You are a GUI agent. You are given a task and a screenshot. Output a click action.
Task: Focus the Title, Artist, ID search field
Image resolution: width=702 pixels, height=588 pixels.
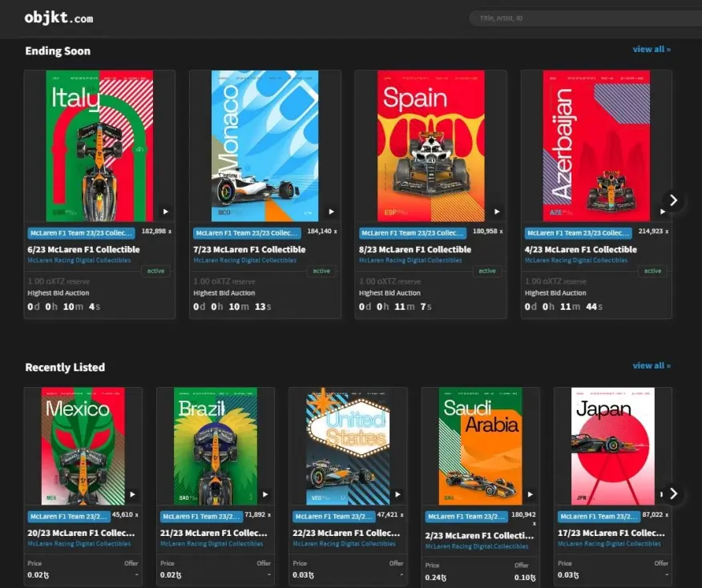(x=586, y=18)
